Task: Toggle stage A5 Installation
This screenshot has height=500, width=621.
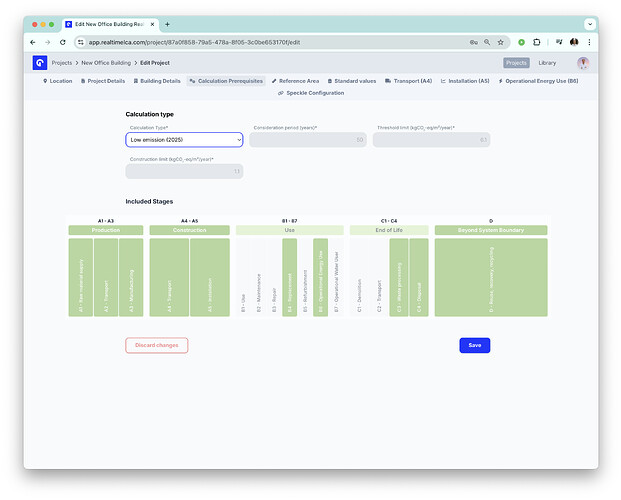Action: (x=210, y=277)
